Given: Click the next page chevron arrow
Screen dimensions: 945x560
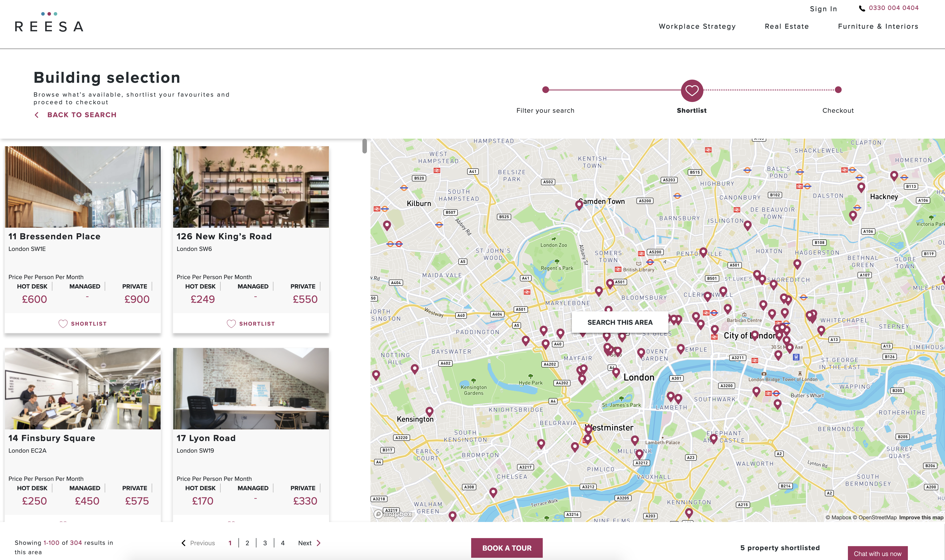Looking at the screenshot, I should coord(319,543).
